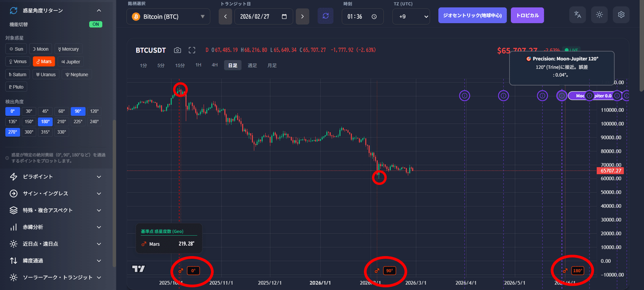644x290 pixels.
Task: Click the layers icon of 特殊・複合アスペクト
Action: tap(13, 210)
